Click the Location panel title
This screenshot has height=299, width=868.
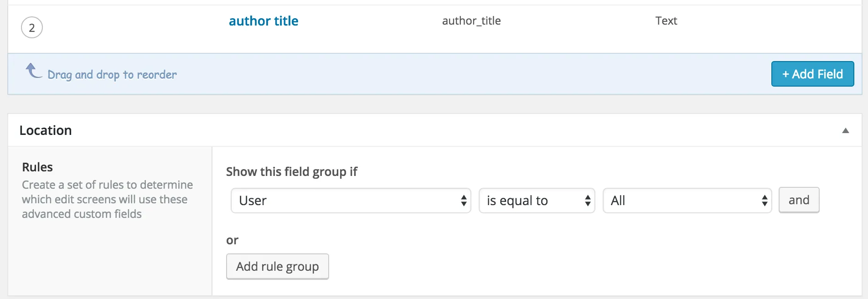click(x=46, y=131)
